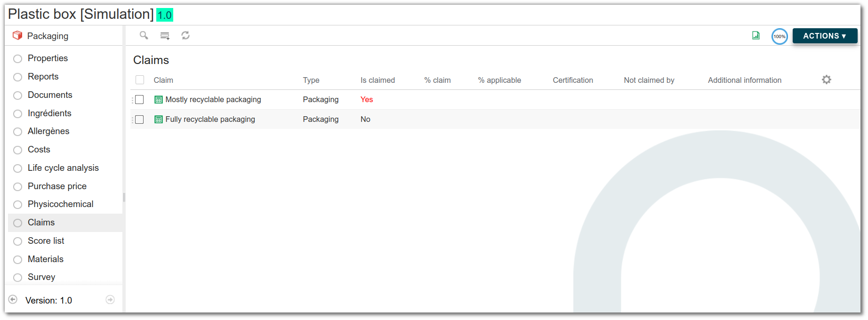Open the Packaging entity header menu
The image size is (868, 320).
(41, 36)
